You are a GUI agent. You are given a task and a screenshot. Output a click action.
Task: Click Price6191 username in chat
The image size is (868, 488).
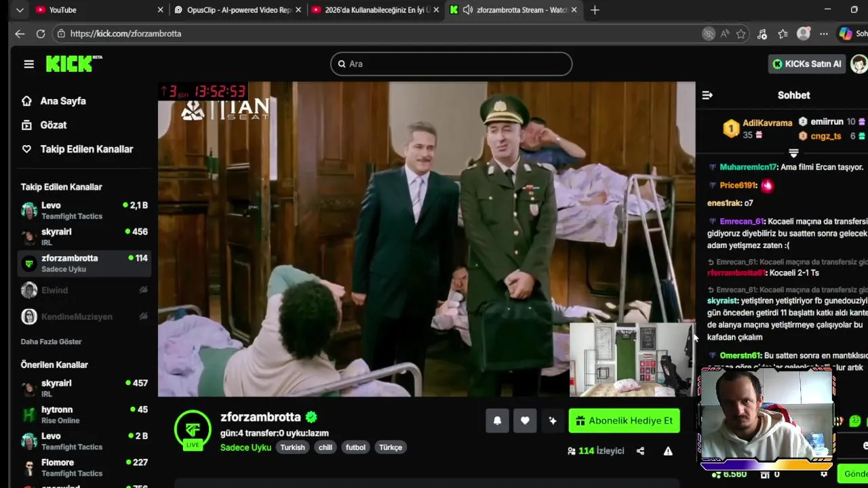[738, 185]
